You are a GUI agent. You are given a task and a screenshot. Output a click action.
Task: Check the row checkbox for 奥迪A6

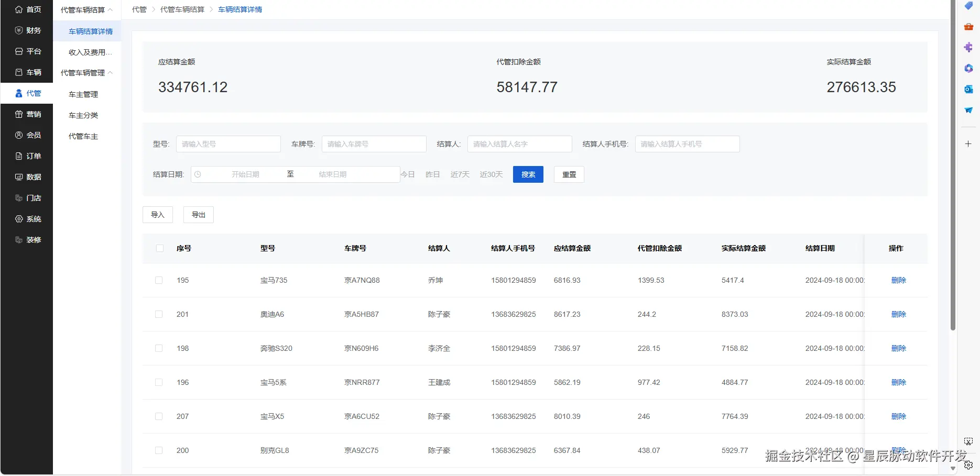click(x=159, y=314)
